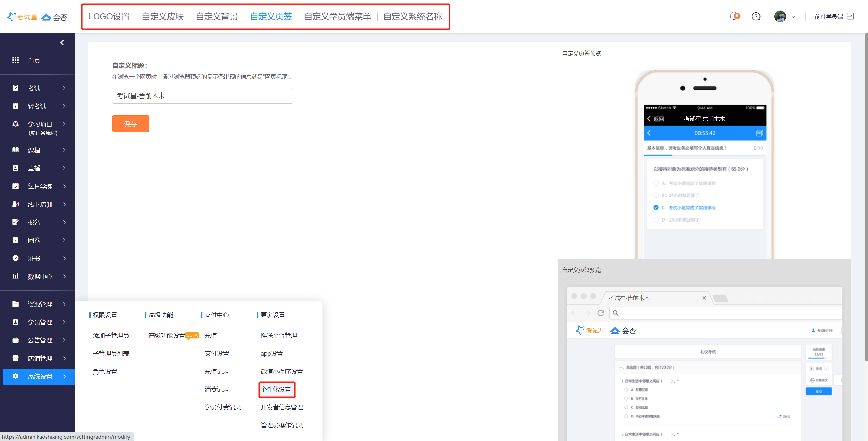Switch to the LOGO设置 tab
The image size is (868, 441).
pyautogui.click(x=109, y=17)
